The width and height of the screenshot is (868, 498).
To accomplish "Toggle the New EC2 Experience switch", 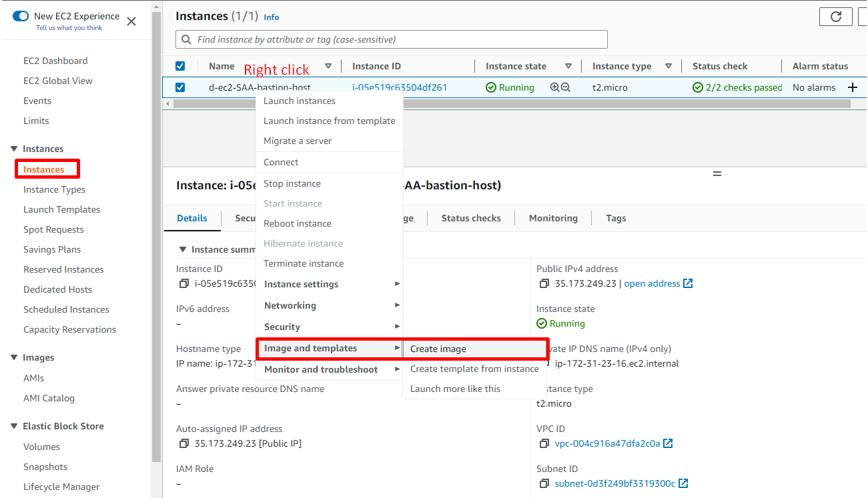I will click(21, 16).
